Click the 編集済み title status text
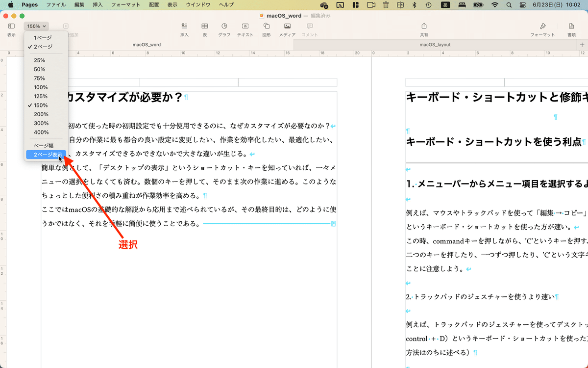Screen dimensions: 588x368 320,16
